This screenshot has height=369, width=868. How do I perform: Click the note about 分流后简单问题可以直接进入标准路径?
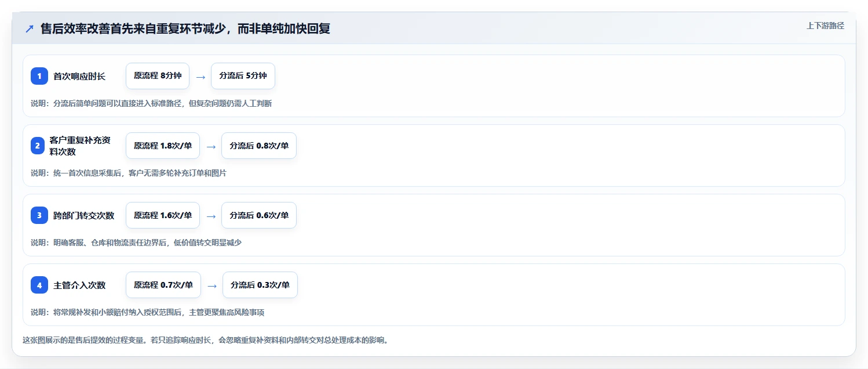[x=151, y=103]
